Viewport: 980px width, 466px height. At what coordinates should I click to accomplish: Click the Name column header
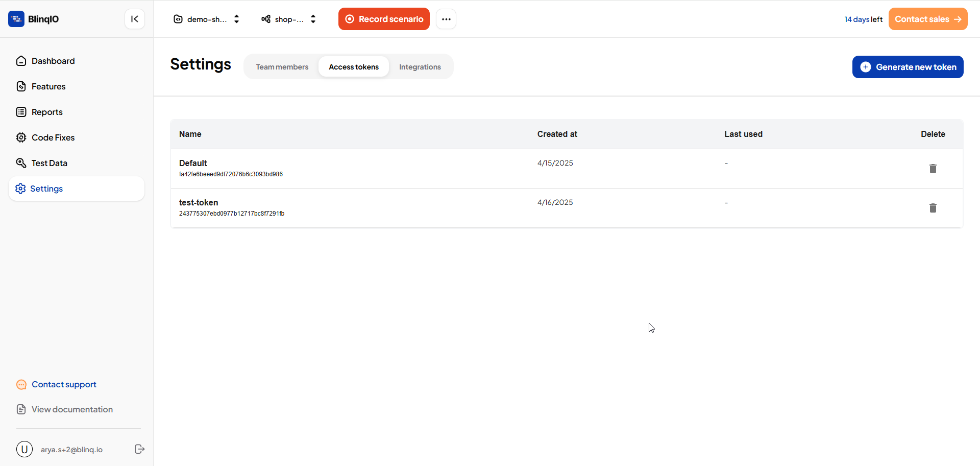190,134
